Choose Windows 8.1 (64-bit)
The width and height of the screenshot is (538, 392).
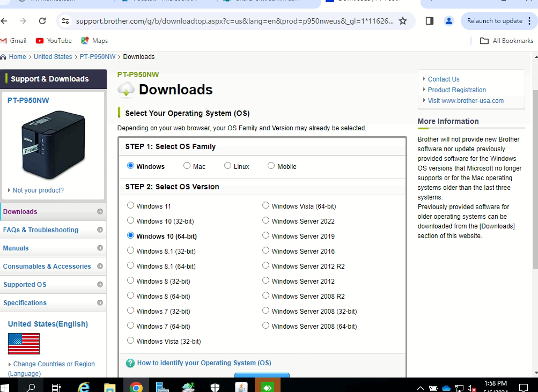point(130,265)
